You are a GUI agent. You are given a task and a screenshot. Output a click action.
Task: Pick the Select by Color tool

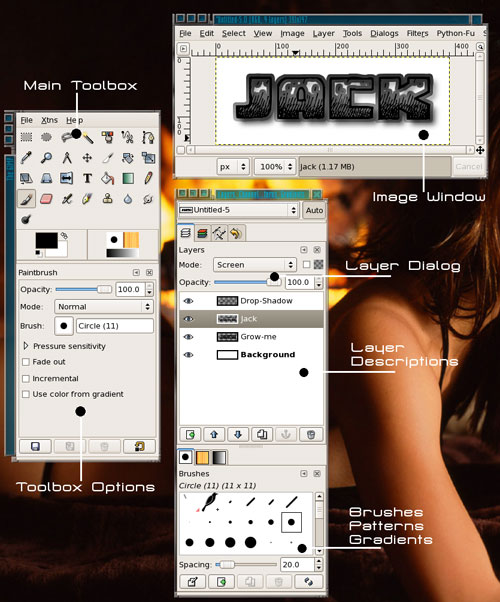tap(108, 137)
